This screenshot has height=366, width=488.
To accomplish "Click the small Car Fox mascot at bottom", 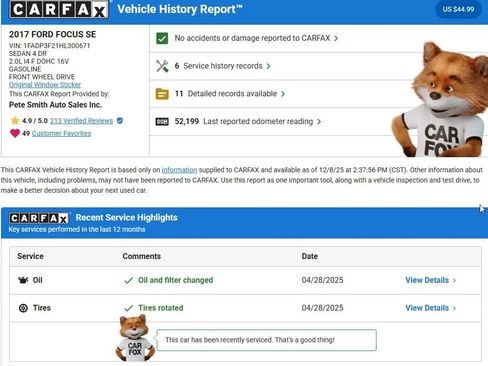I will point(135,339).
